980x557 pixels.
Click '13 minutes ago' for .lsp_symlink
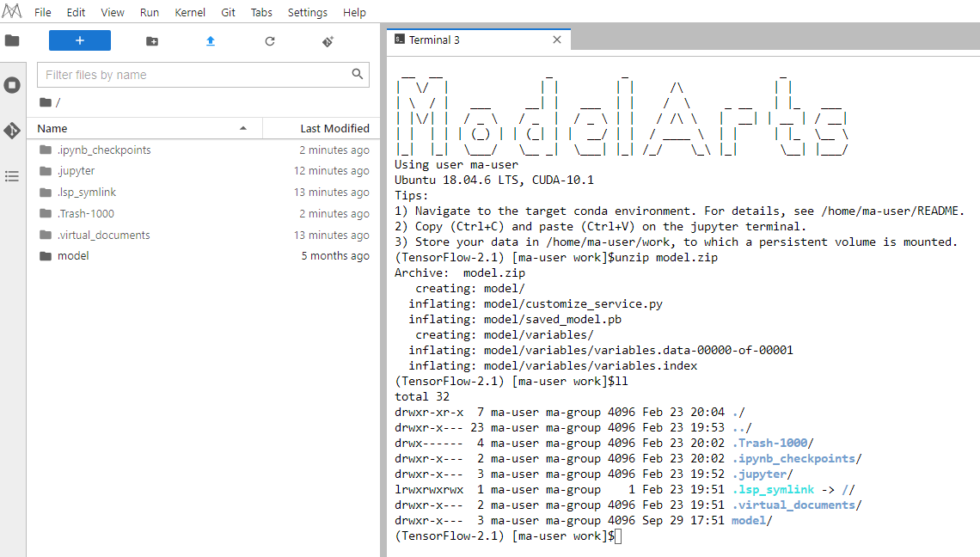tap(331, 192)
